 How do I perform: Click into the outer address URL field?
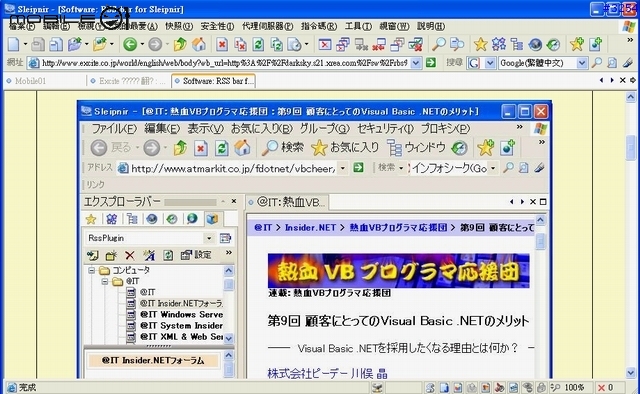(224, 63)
